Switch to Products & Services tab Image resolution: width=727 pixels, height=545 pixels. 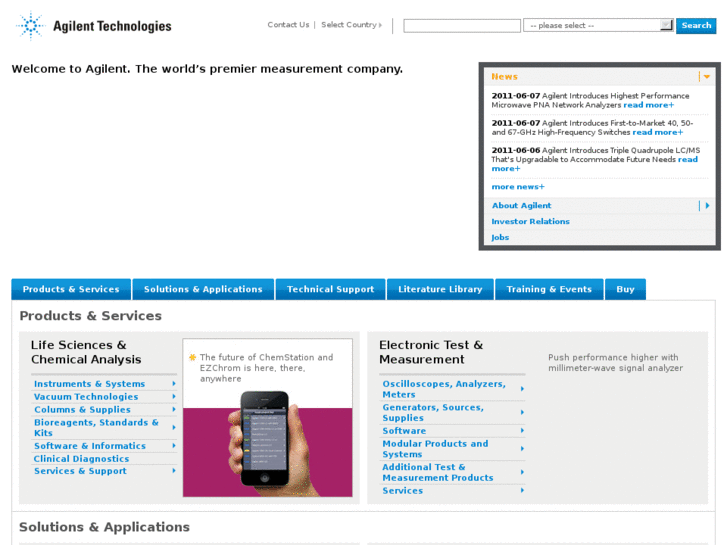pyautogui.click(x=71, y=289)
